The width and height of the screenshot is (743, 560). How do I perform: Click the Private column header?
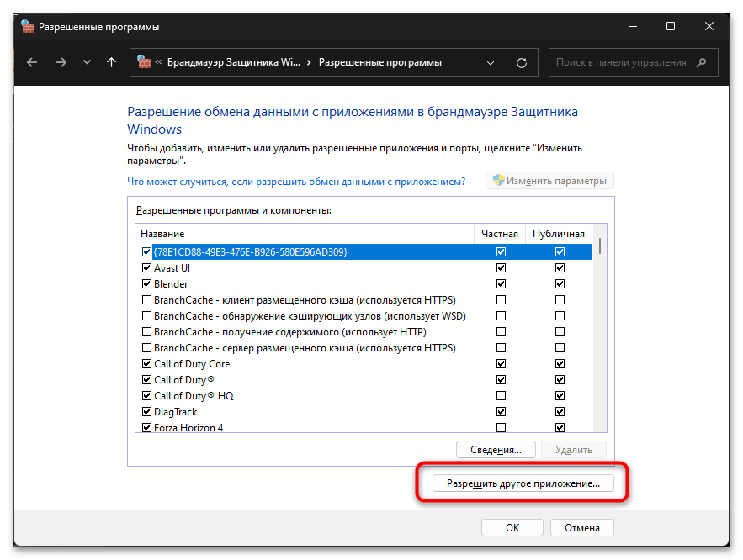pos(500,233)
